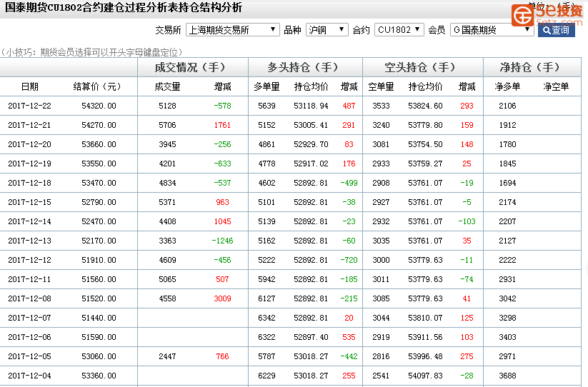Viewport: 588px width, 387px height.
Task: Select the date cell 2017-12-20
Action: click(x=29, y=145)
